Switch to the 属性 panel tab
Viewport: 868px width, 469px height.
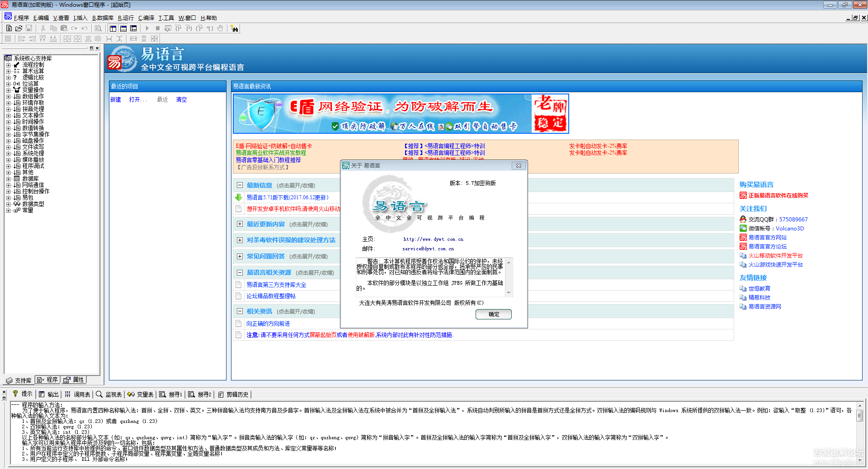pos(74,380)
